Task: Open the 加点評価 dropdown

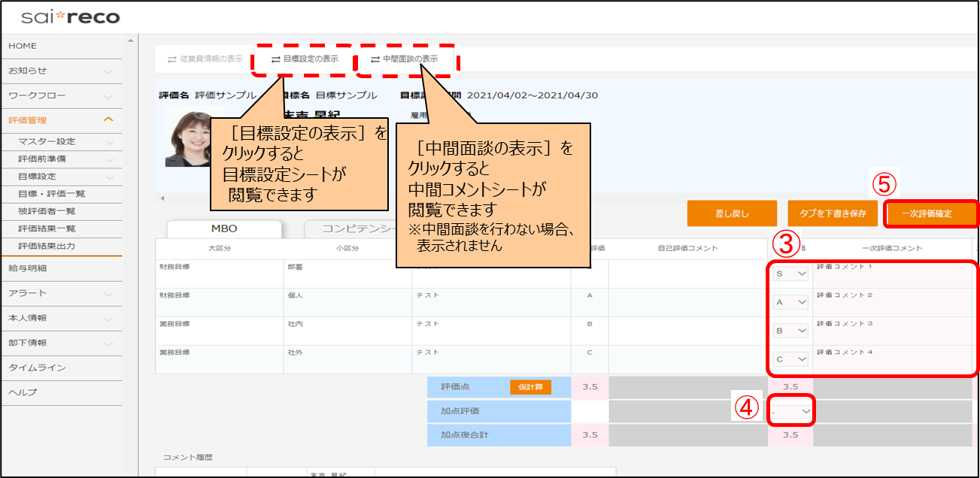Action: pyautogui.click(x=791, y=412)
